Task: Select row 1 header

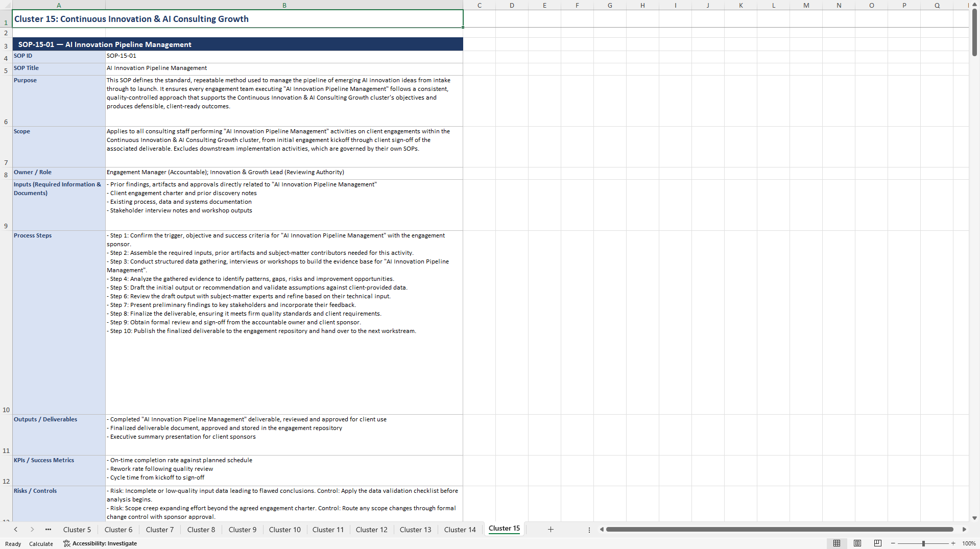Action: [x=6, y=19]
